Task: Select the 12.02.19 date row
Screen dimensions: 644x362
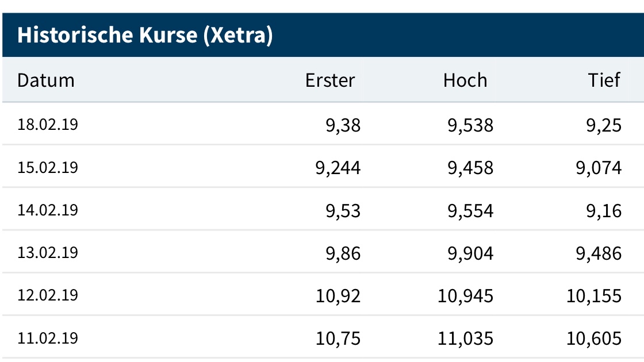Action: 48,295
